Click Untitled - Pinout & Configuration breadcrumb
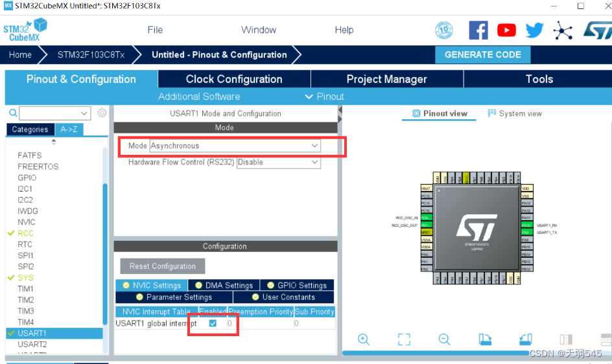Viewport: 612px width, 364px height. [x=219, y=54]
